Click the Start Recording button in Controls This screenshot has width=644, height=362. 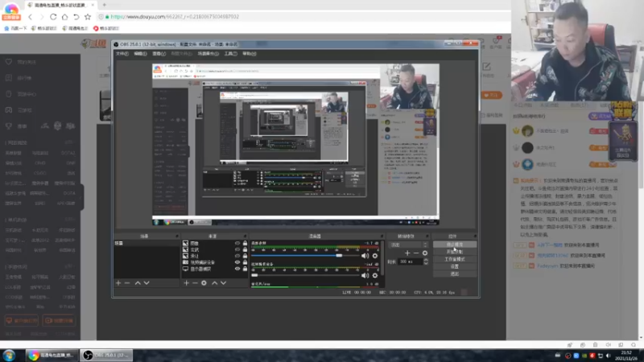(455, 252)
